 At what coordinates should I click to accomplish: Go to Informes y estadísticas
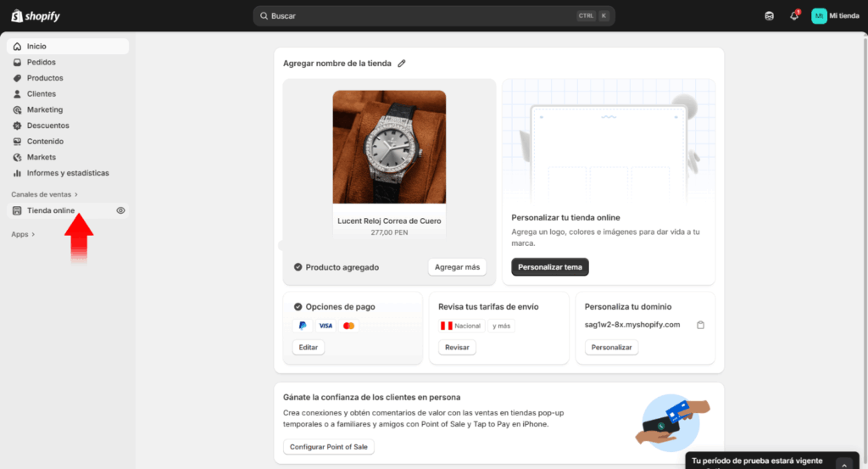click(x=68, y=173)
